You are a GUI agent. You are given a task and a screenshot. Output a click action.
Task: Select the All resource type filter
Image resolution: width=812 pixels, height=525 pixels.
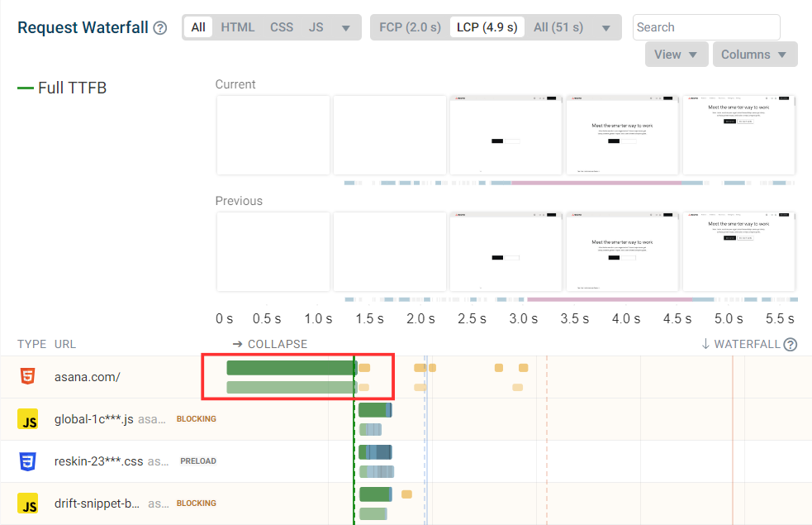198,27
